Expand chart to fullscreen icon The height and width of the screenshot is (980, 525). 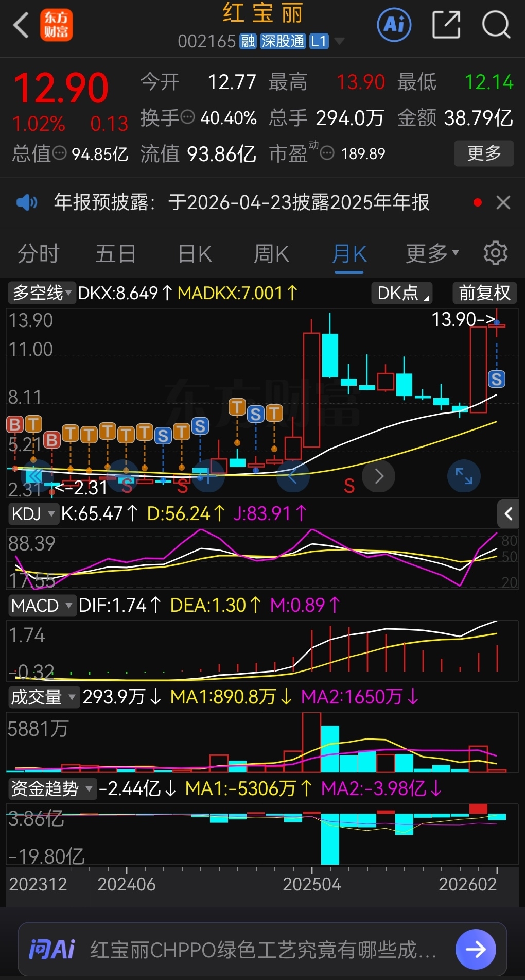(x=464, y=476)
